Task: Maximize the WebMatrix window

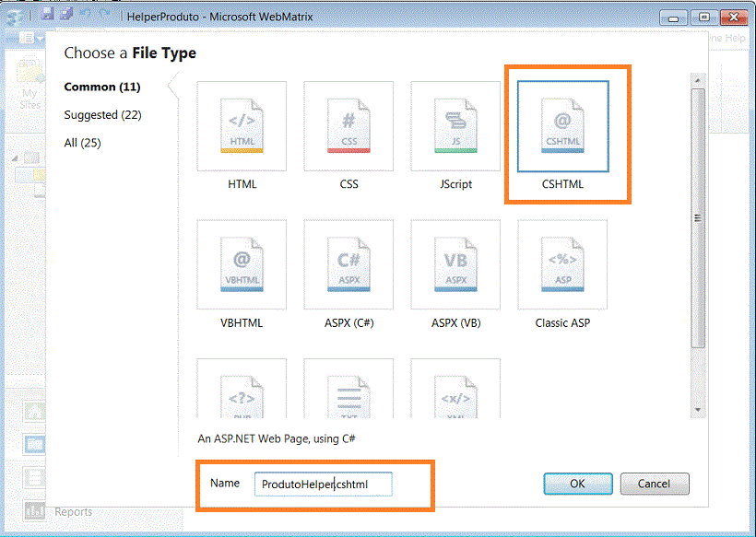Action: click(x=704, y=18)
